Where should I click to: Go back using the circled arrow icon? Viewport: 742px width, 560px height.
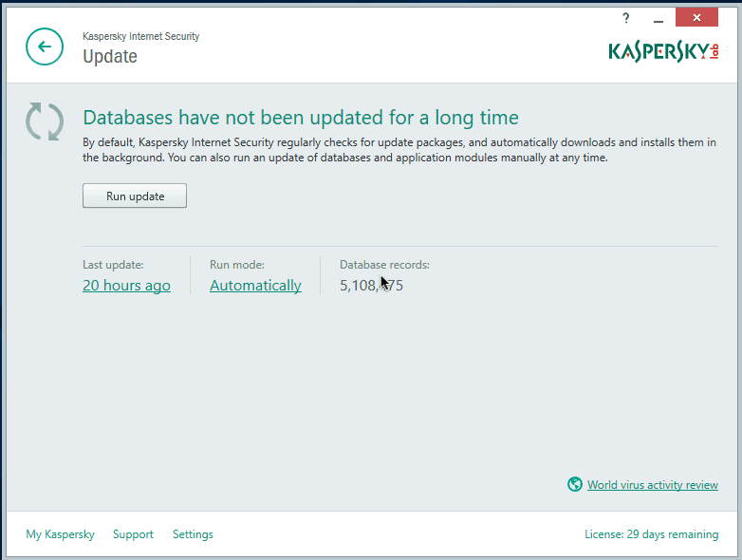click(x=45, y=47)
